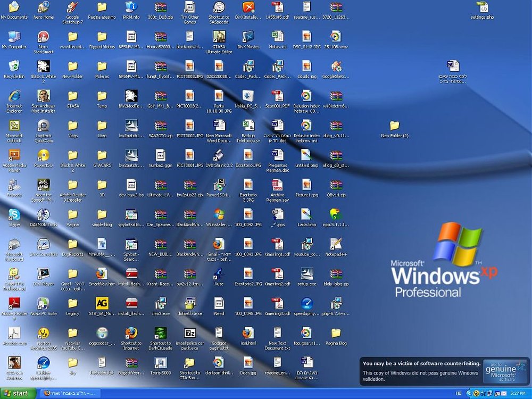Click the ask for genuine Microsoft badge
The height and width of the screenshot is (399, 532).
coord(504,372)
